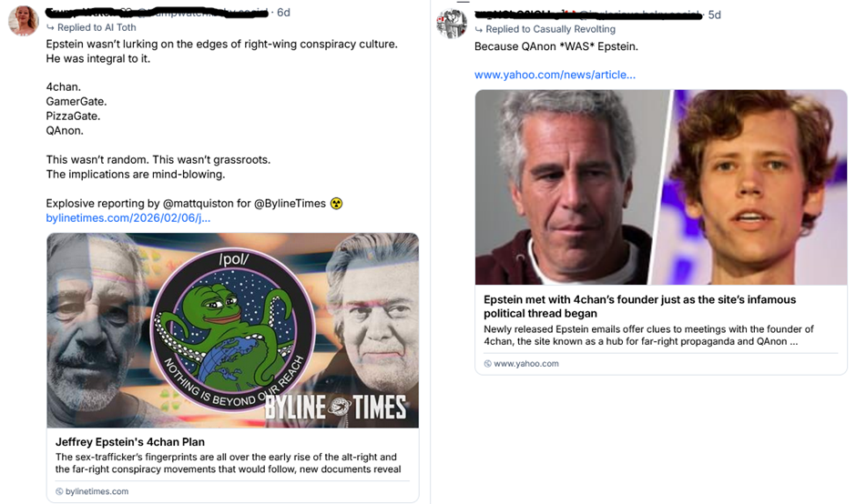This screenshot has width=856, height=504.
Task: Click the Byline Times /pol/ preview image
Action: (x=232, y=330)
